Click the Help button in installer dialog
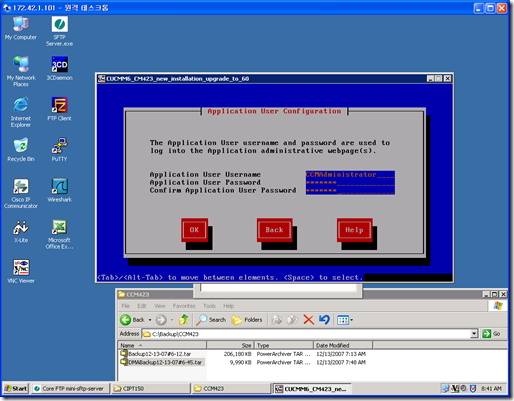This screenshot has width=514, height=401. coord(354,230)
